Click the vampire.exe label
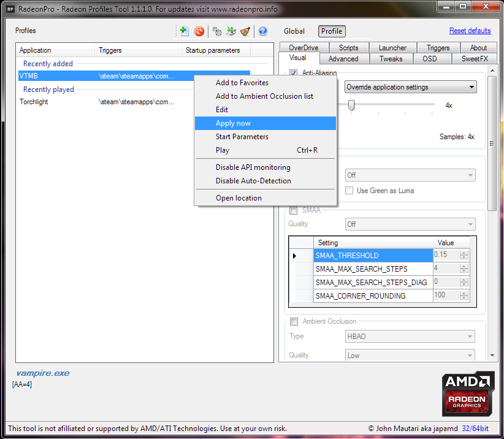Viewport: 504px width, 439px height. [x=43, y=373]
